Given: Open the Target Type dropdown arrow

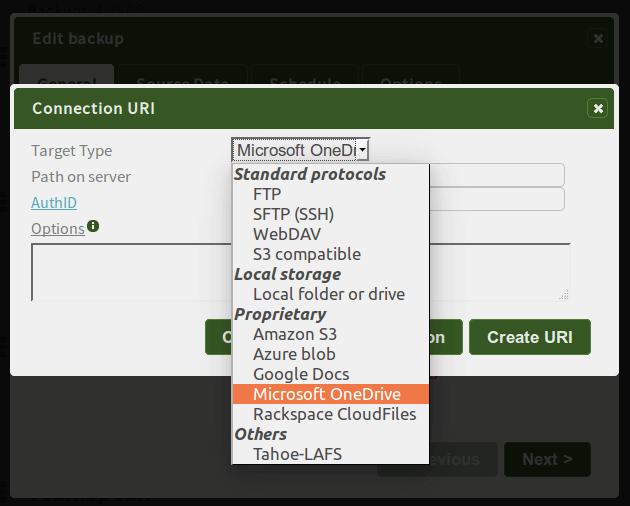Looking at the screenshot, I should coord(362,150).
